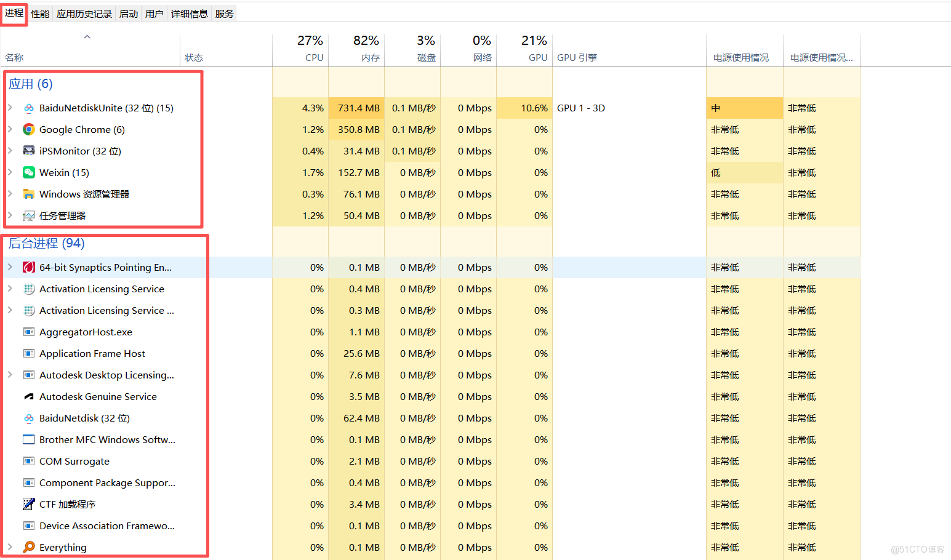The height and width of the screenshot is (560, 951).
Task: Click the 10.6% GPU usage cell
Action: [524, 108]
